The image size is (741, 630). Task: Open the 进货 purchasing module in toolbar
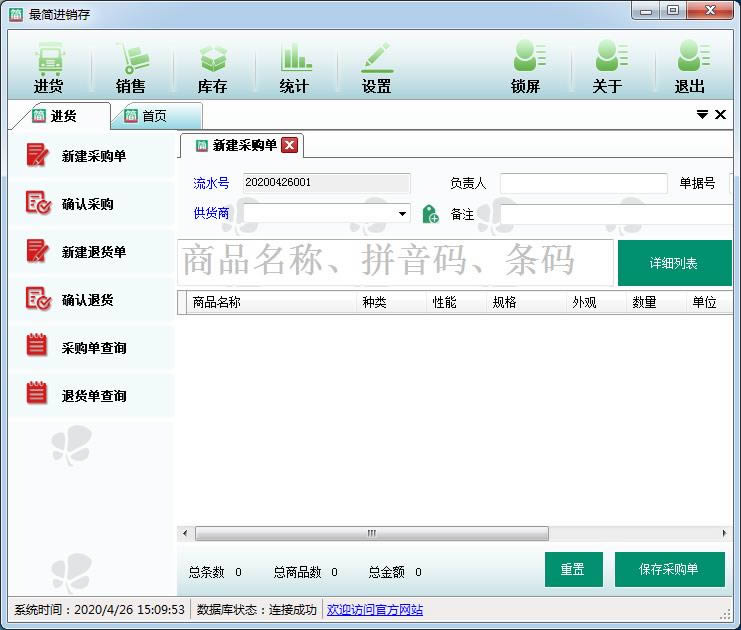point(49,68)
